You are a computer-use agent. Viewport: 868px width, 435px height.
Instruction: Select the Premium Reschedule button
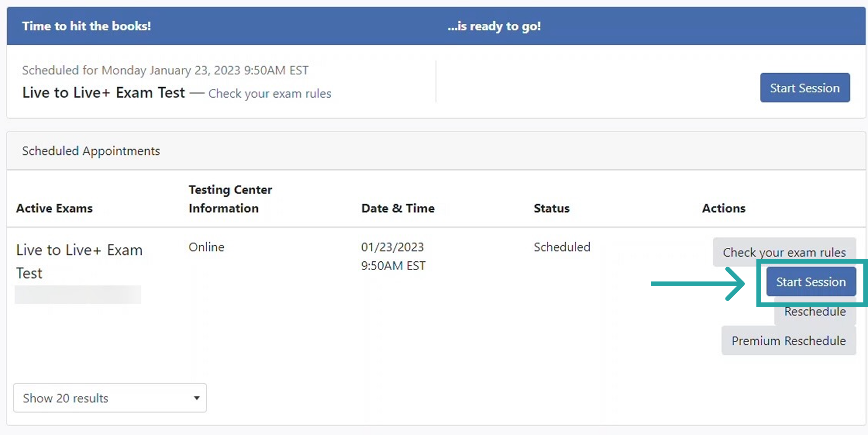click(788, 341)
